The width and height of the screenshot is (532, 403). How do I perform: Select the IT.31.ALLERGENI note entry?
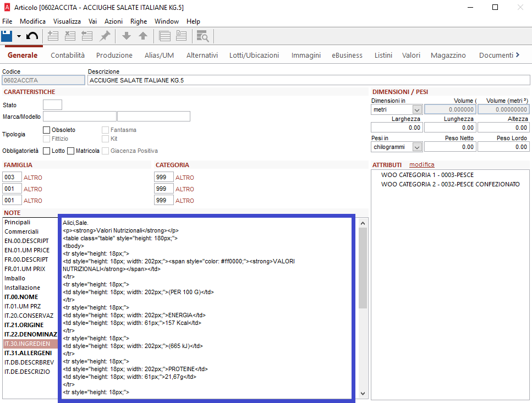pyautogui.click(x=27, y=353)
